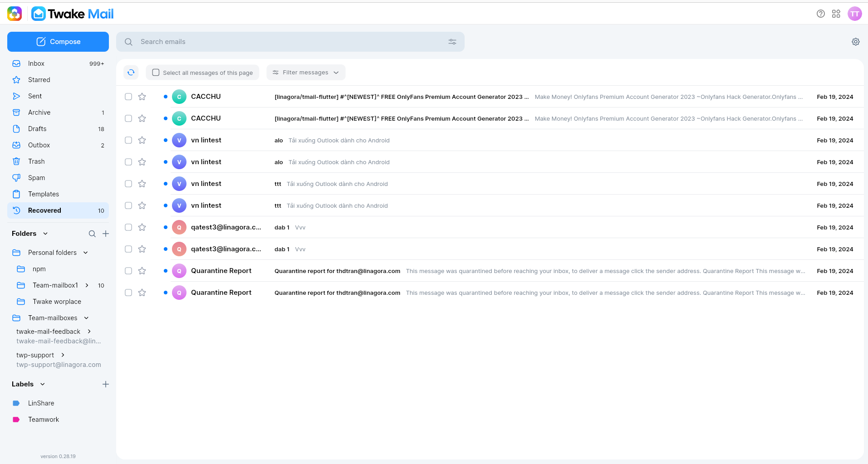Click the search magnifier icon in search bar
The image size is (868, 464).
point(129,42)
